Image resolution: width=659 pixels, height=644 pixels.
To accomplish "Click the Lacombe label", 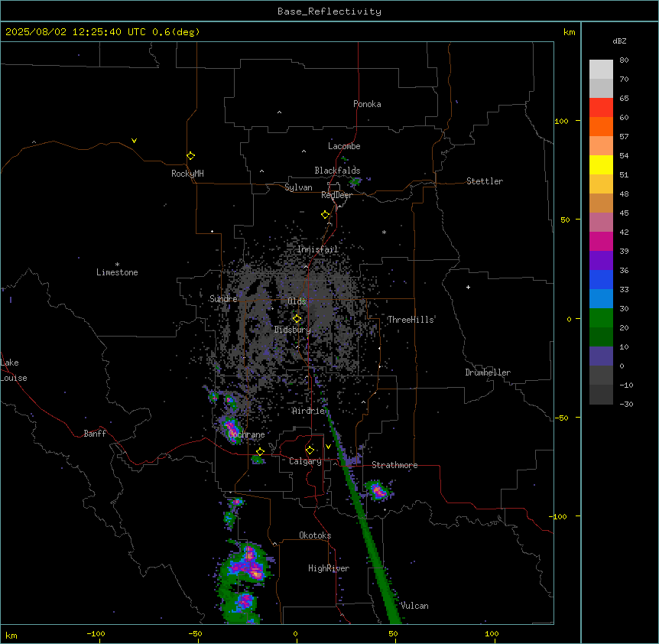I will 344,146.
